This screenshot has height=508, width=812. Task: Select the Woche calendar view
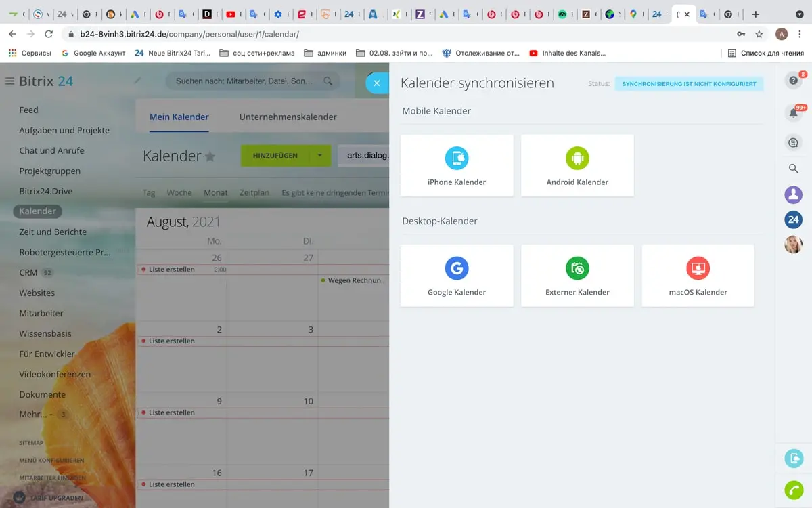(179, 193)
